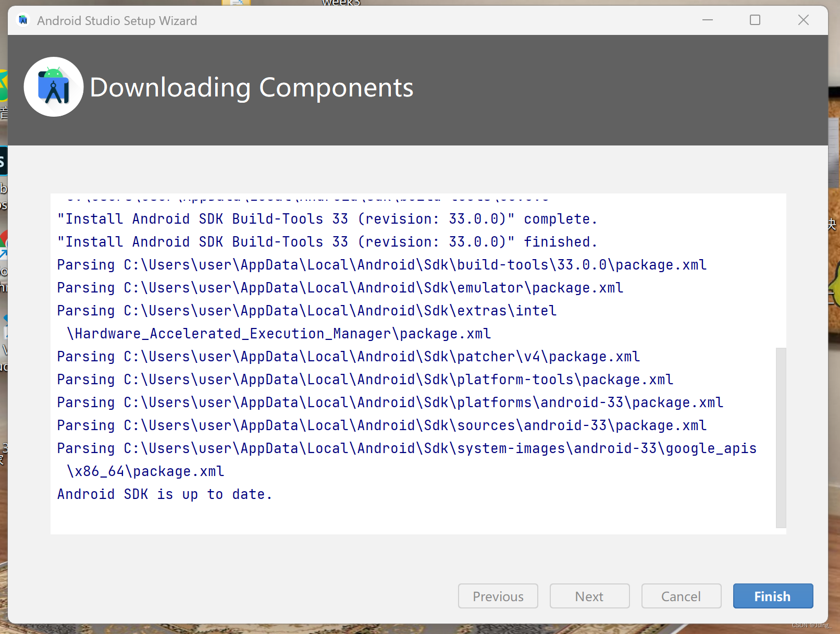Image resolution: width=840 pixels, height=634 pixels.
Task: Click the Cancel button
Action: 681,596
